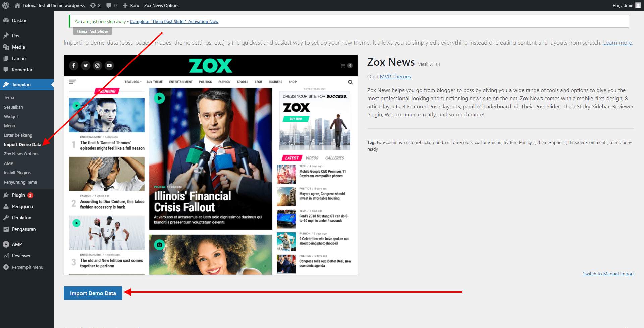
Task: Click Complete Theia Post Slider Activation link
Action: [174, 21]
